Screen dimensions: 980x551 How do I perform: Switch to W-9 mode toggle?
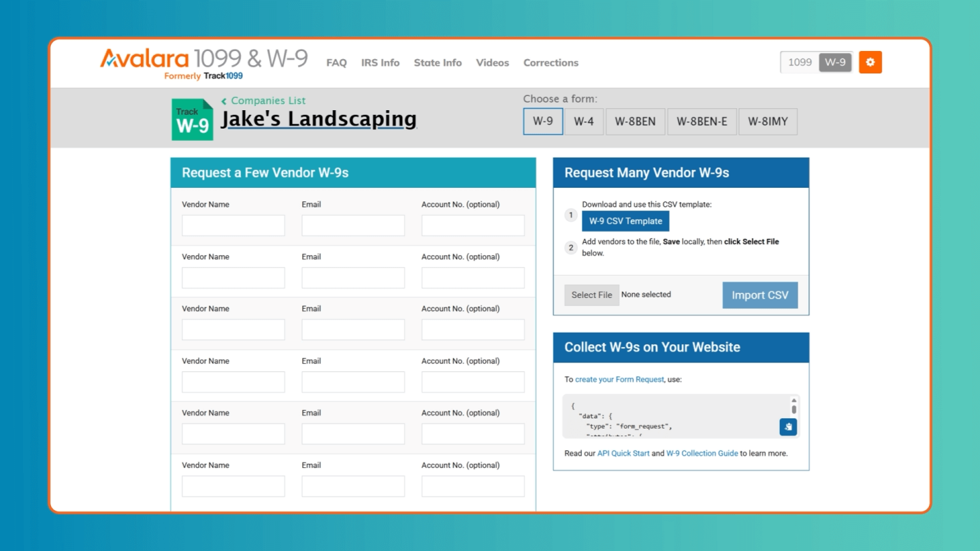click(835, 62)
